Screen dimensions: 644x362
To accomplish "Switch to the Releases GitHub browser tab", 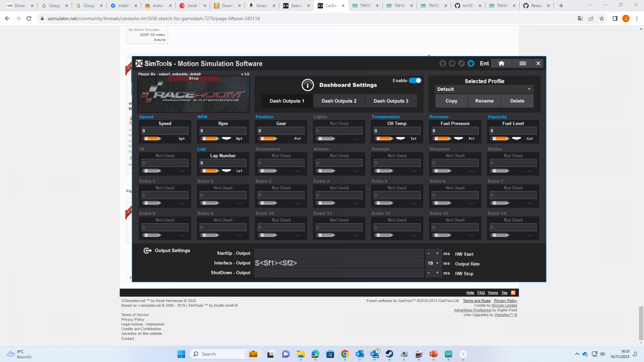I will (536, 6).
